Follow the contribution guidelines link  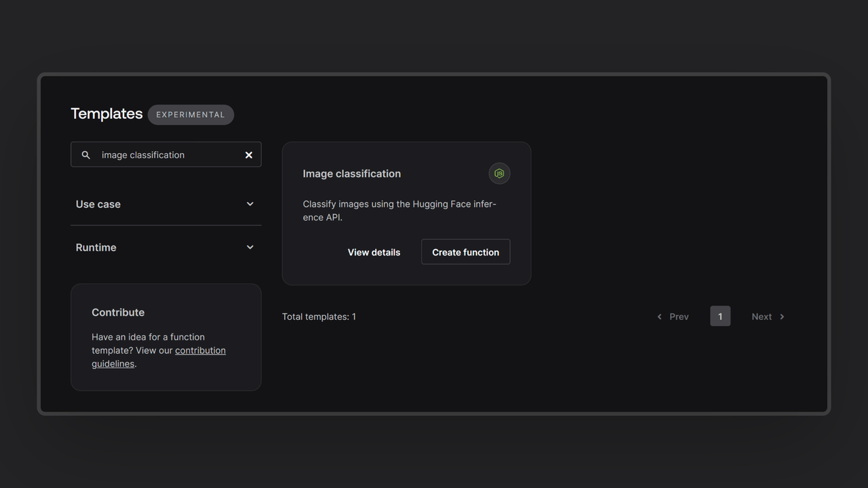coord(200,350)
